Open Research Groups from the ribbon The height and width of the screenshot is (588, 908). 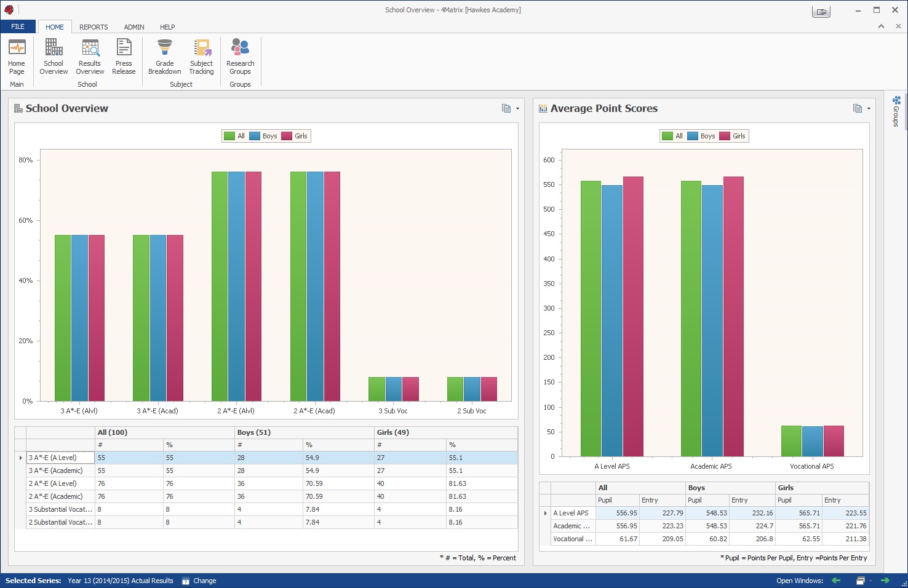(240, 57)
